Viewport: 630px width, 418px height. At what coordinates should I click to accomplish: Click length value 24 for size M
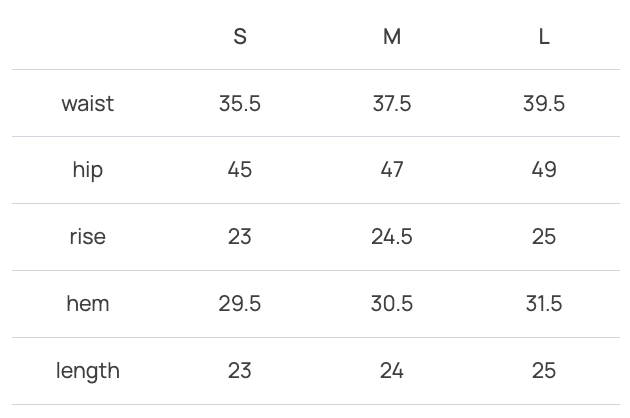392,371
